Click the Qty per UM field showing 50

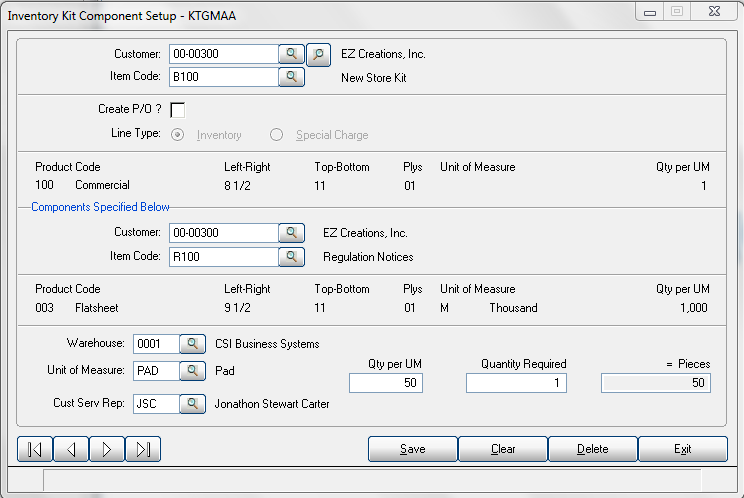click(x=386, y=383)
